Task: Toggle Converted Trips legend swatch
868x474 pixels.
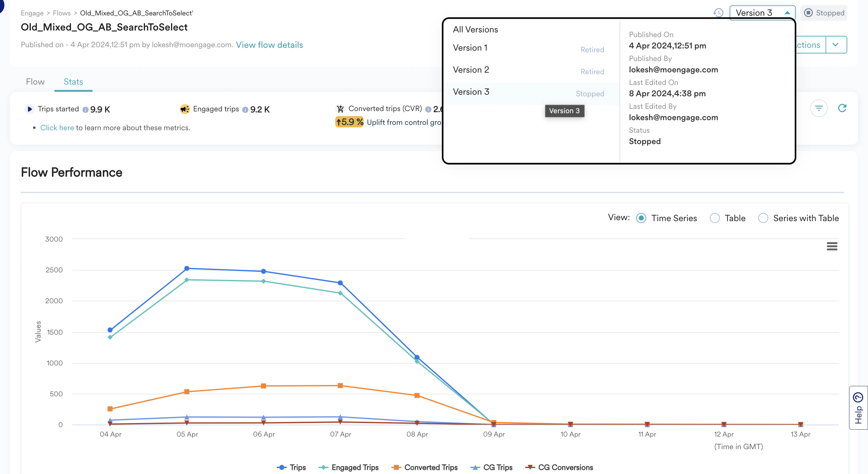Action: pyautogui.click(x=396, y=467)
